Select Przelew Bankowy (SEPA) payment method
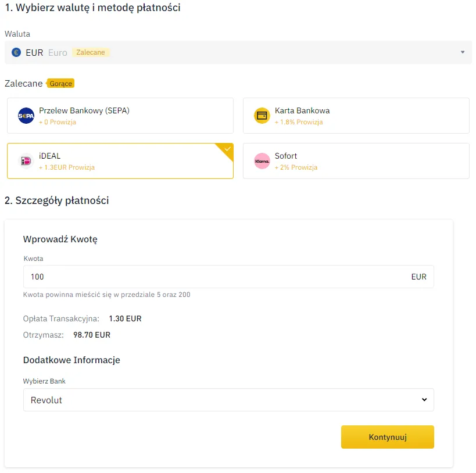476x473 pixels. point(120,116)
